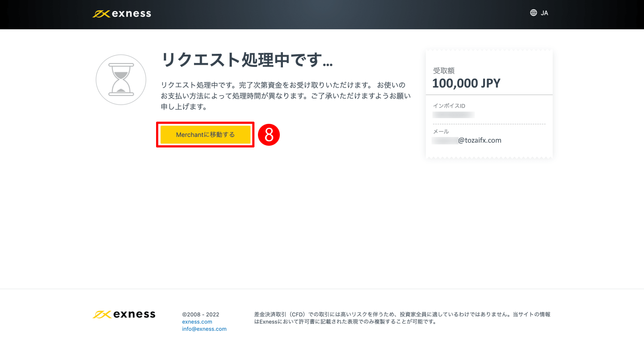Click the red numbered badge 8
644x354 pixels.
[x=270, y=135]
